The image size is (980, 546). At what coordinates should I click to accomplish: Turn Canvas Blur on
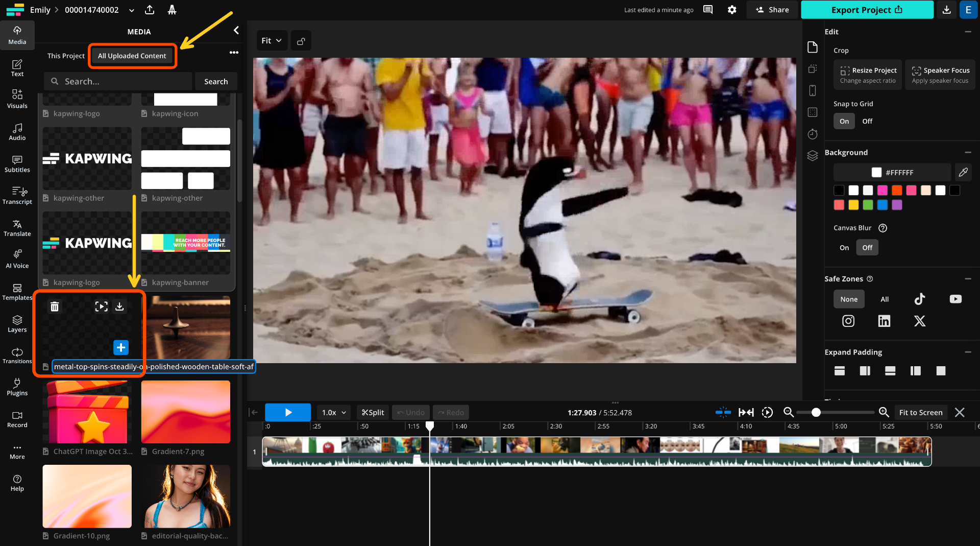[844, 248]
